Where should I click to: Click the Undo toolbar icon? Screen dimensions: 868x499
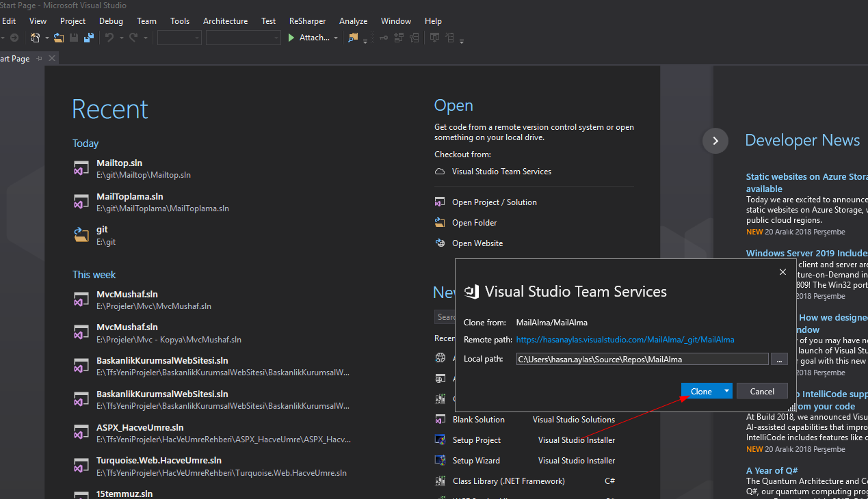pos(109,38)
